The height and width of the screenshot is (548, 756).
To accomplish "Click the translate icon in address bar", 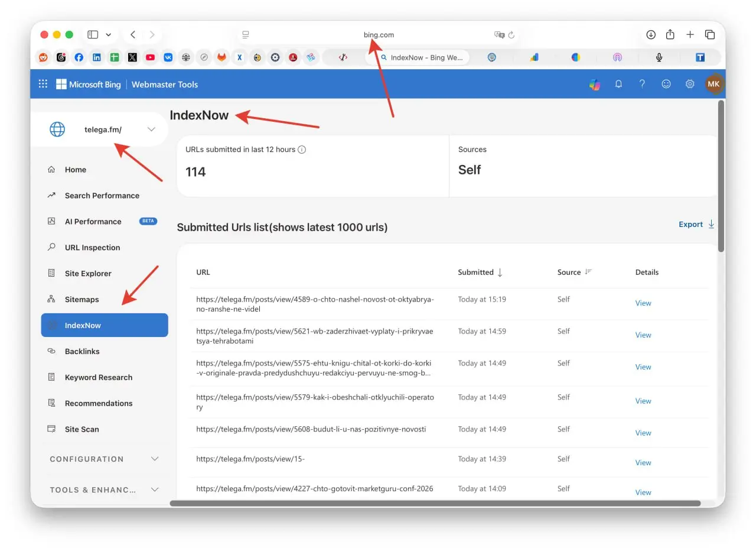I will [x=499, y=35].
